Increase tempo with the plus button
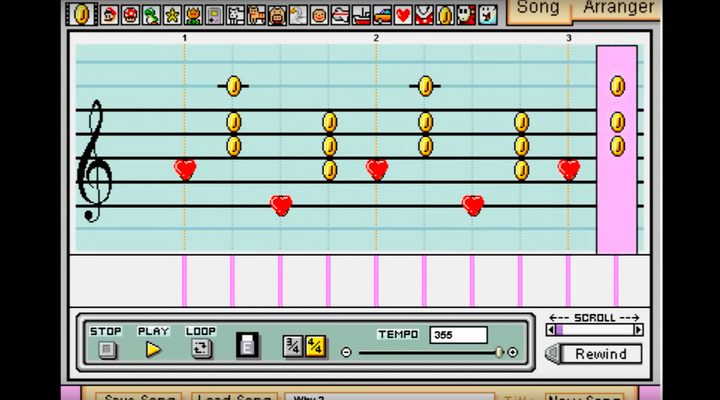The height and width of the screenshot is (400, 720). [x=512, y=352]
